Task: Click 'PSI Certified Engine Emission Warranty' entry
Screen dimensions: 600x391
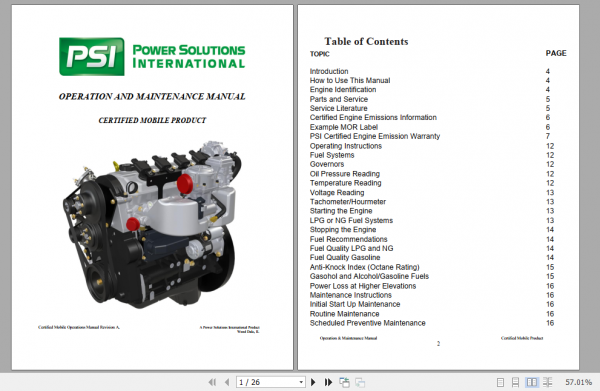Action: click(x=375, y=136)
